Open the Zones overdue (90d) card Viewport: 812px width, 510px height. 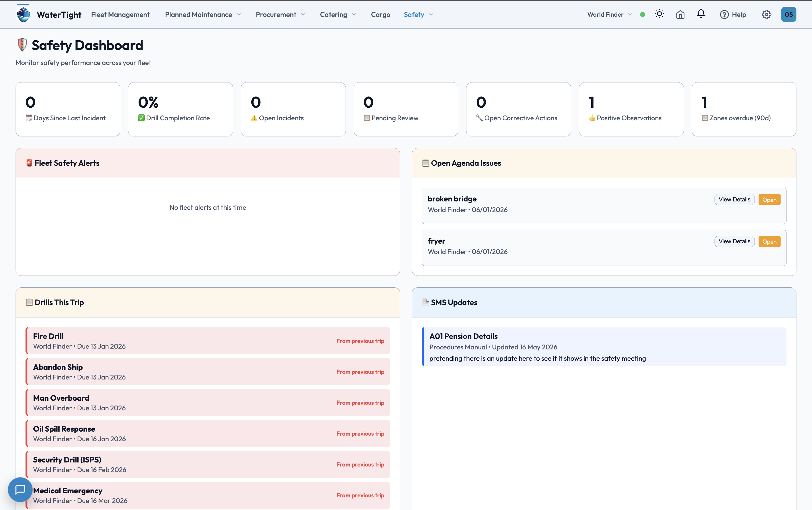[x=744, y=109]
